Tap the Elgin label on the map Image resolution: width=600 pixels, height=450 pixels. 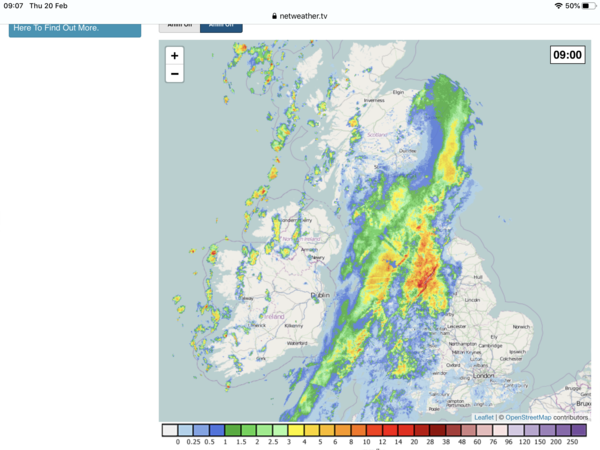(398, 92)
